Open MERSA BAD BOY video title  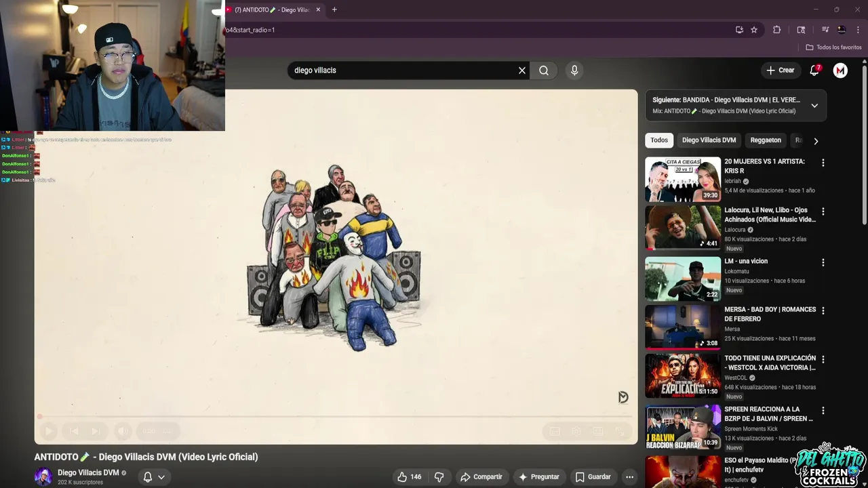pos(770,314)
